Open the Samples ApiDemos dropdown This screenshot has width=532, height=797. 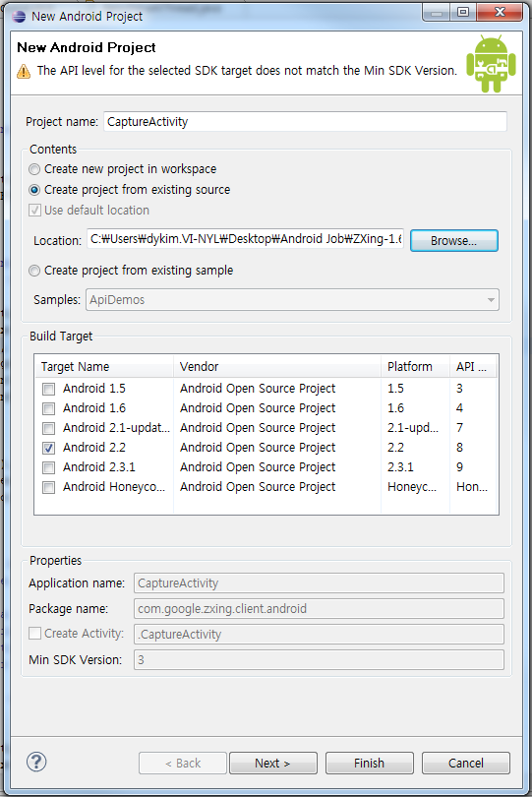click(x=293, y=300)
